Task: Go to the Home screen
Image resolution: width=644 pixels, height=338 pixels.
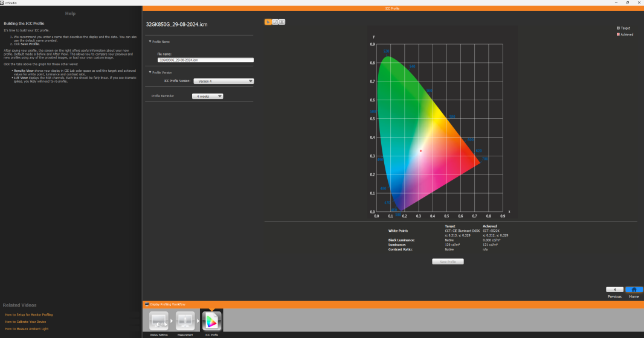Action: click(634, 290)
